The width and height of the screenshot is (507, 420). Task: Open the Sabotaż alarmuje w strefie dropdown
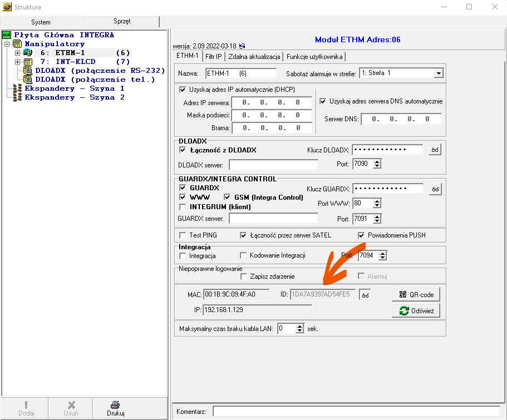click(x=438, y=73)
